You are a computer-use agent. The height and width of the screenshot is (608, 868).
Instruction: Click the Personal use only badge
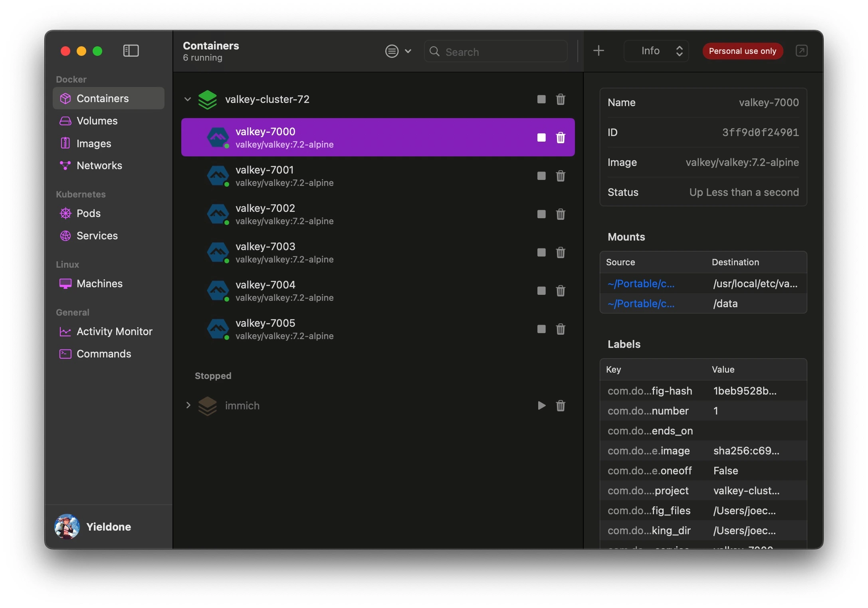tap(742, 51)
